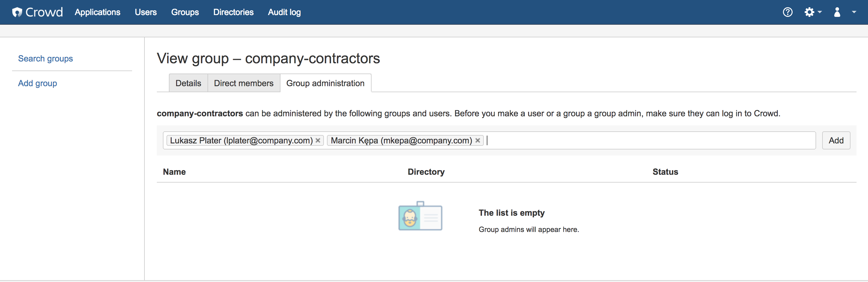Click the user profile avatar icon
The width and height of the screenshot is (868, 282).
pos(837,12)
